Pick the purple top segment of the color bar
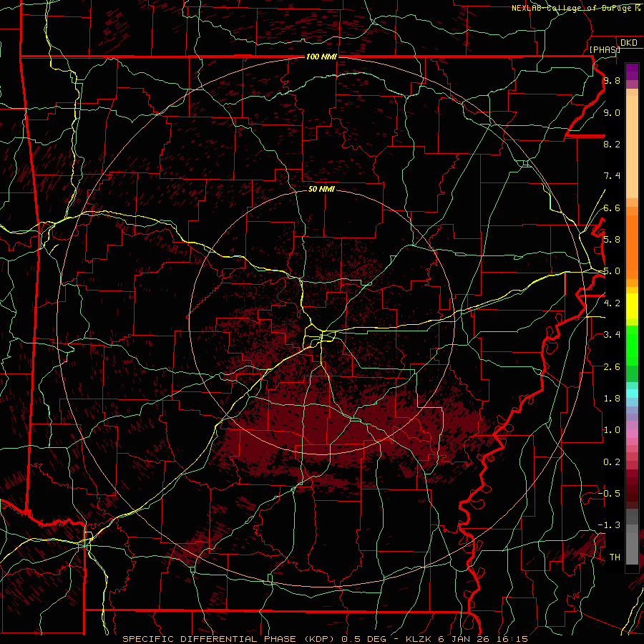Screen dimensions: 644x644 (x=632, y=72)
